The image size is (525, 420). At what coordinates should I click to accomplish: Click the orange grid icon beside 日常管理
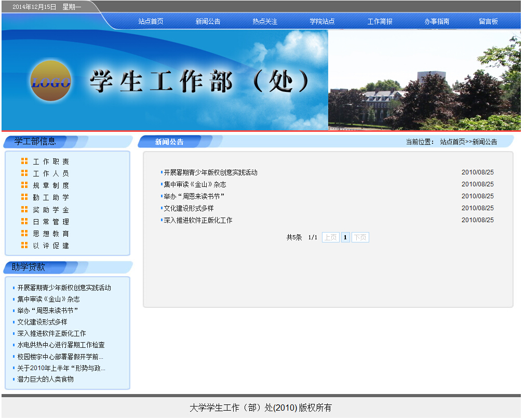pos(24,222)
